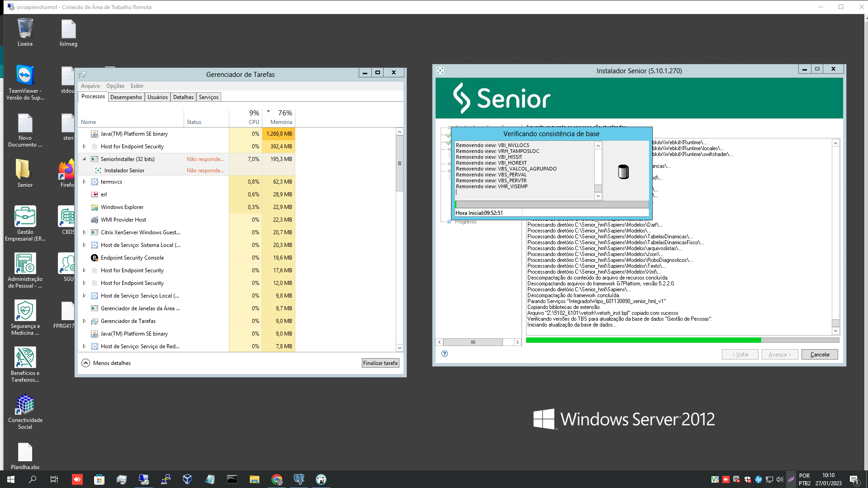This screenshot has height=488, width=868.
Task: Sort processes by CPU column
Action: click(246, 118)
